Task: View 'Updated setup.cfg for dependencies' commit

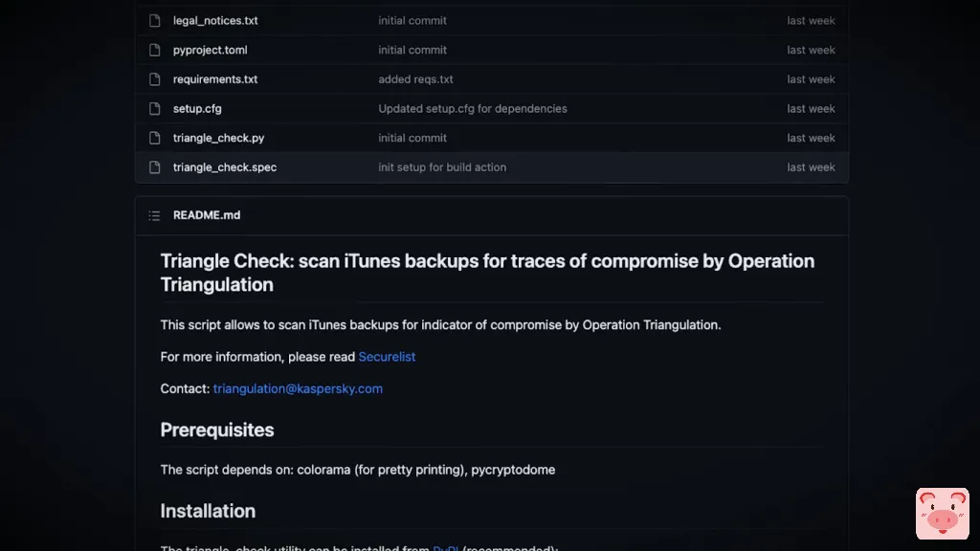Action: (x=473, y=109)
